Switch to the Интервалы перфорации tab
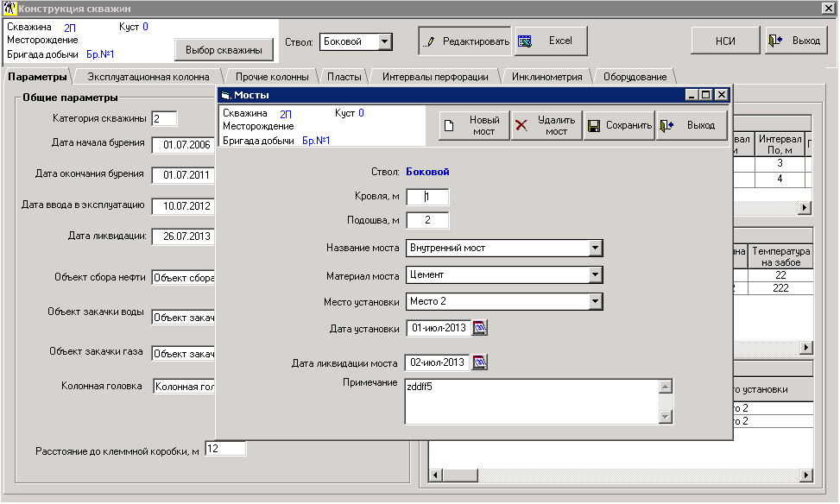This screenshot has width=840, height=504. [435, 77]
